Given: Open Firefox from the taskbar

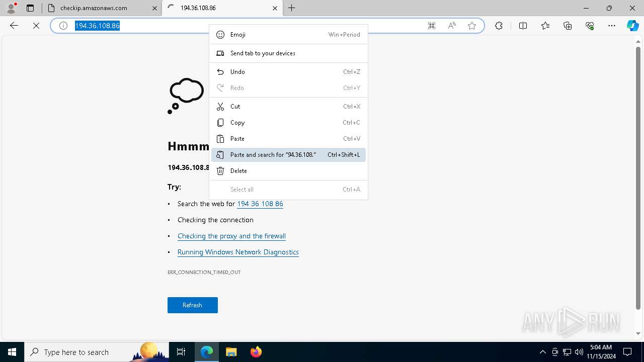Looking at the screenshot, I should pos(256,352).
